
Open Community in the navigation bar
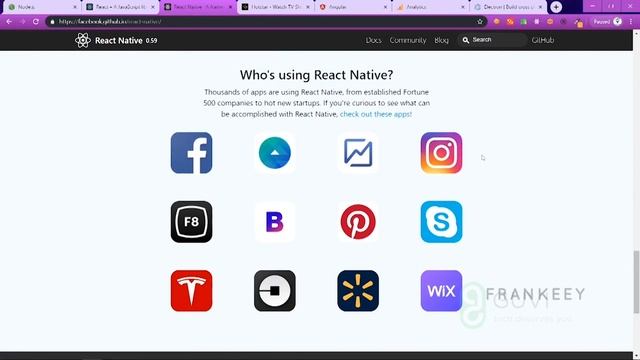408,40
